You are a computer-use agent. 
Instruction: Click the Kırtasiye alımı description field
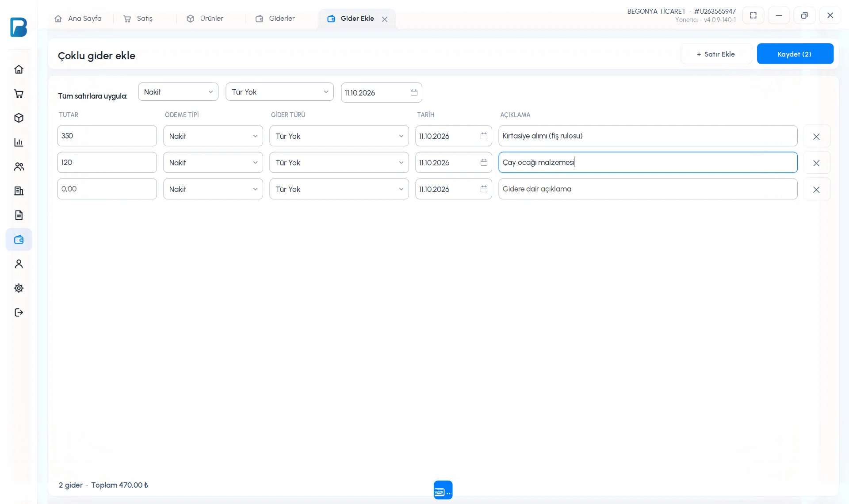tap(648, 136)
